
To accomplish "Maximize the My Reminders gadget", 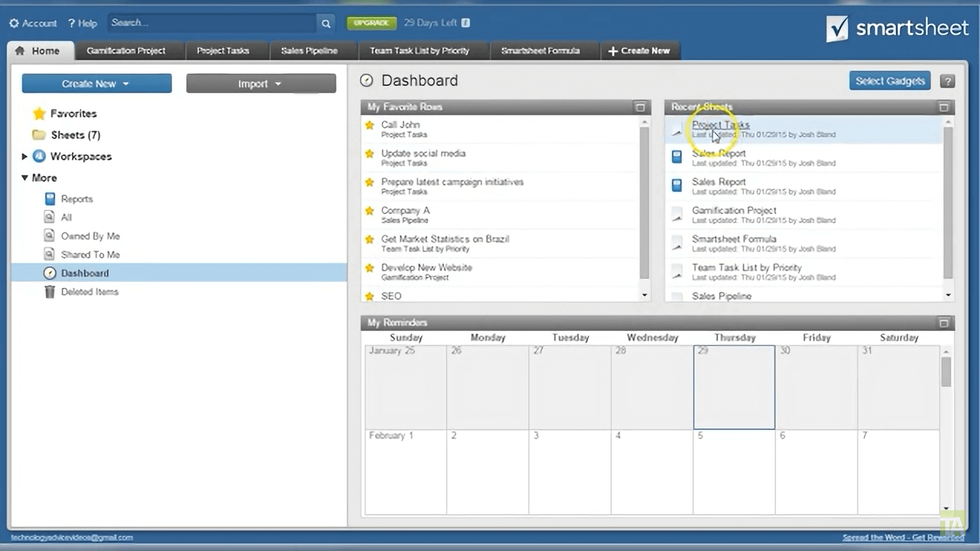I will [x=943, y=323].
